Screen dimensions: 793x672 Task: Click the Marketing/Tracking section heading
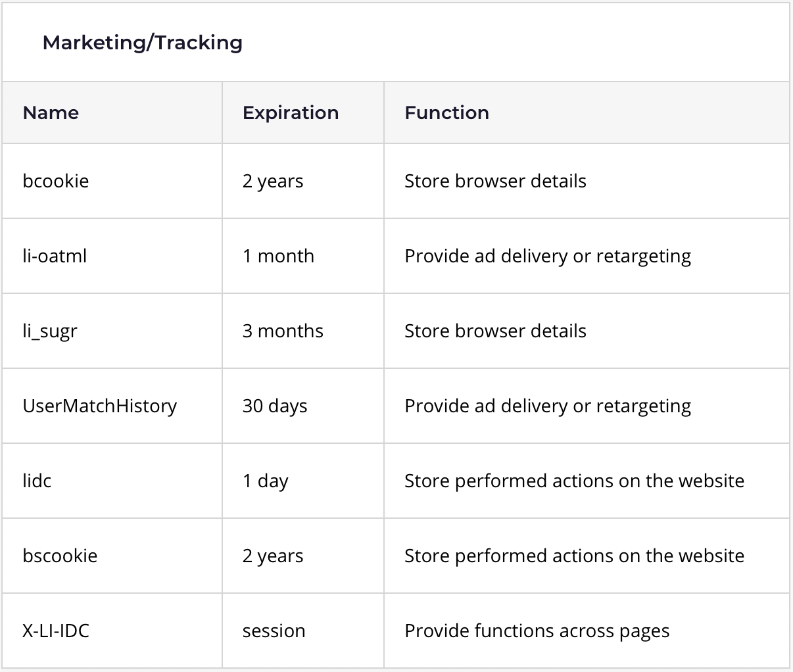142,43
